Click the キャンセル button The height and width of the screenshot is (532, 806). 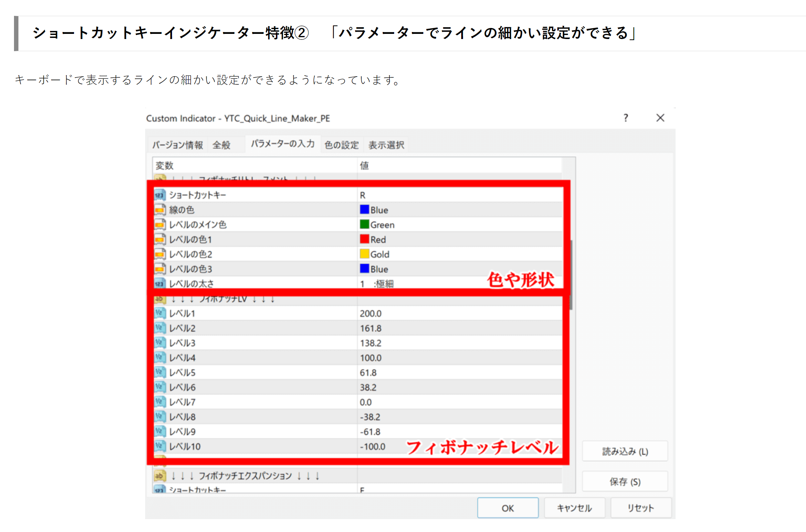(x=574, y=508)
